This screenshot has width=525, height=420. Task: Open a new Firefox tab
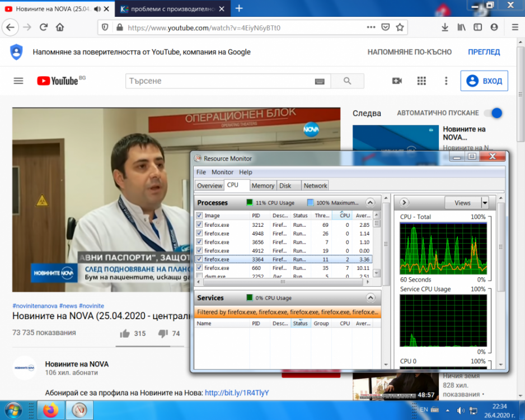point(239,8)
